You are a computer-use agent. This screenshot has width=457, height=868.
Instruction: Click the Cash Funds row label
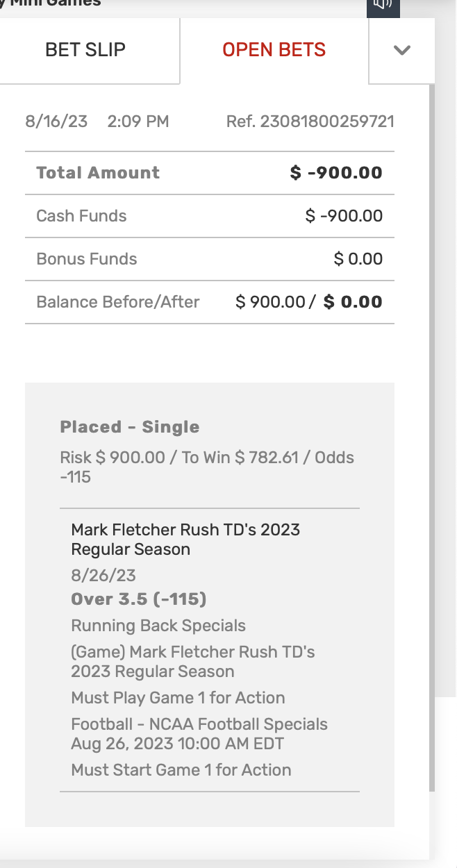coord(81,216)
